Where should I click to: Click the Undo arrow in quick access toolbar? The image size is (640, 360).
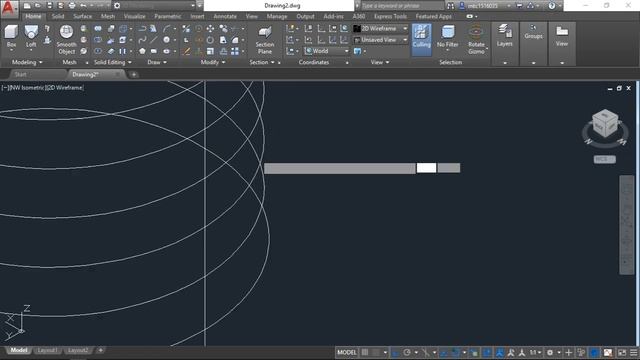tap(83, 6)
